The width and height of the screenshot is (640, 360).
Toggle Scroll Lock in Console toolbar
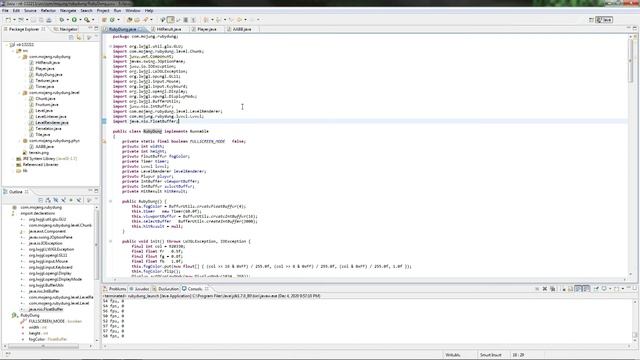570,289
